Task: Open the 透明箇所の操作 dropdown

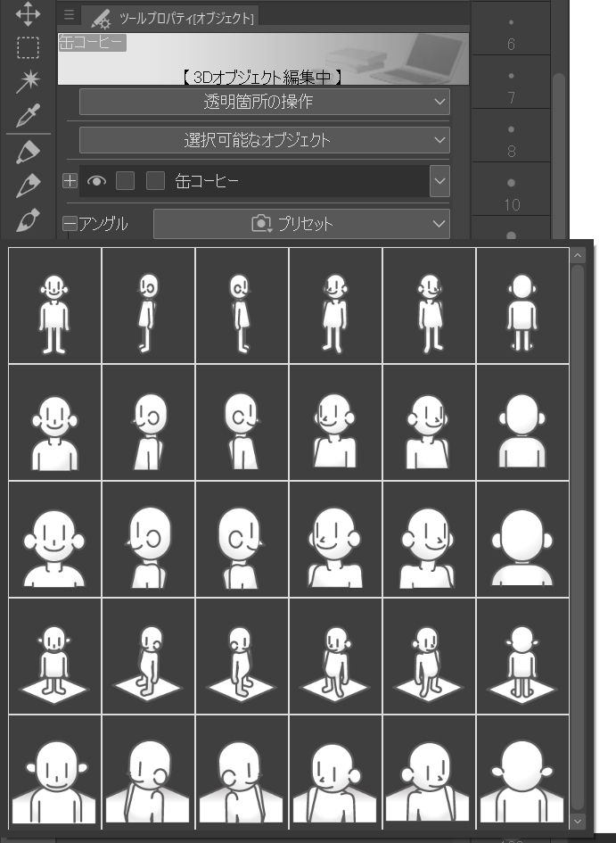Action: (x=264, y=102)
